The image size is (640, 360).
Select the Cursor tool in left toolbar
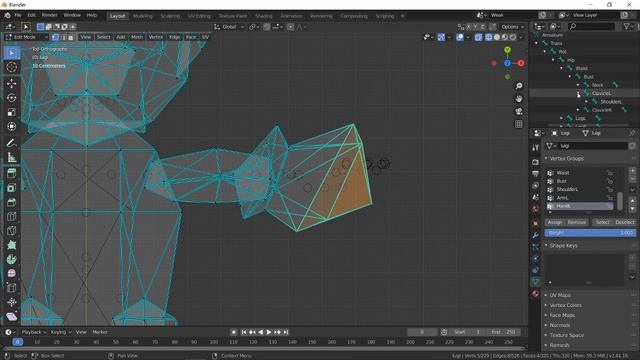coord(11,67)
